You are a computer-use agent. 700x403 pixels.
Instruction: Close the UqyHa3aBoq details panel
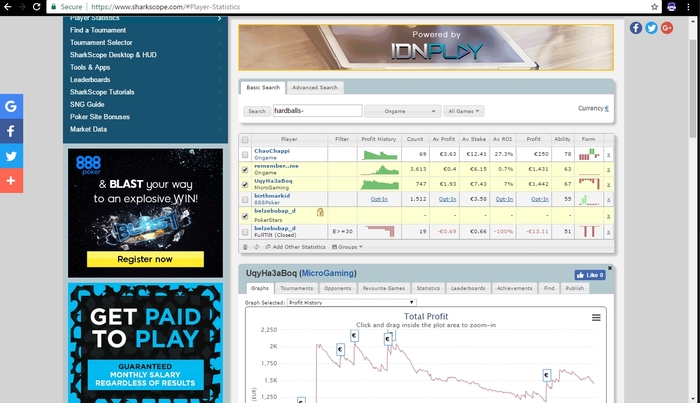click(x=610, y=268)
